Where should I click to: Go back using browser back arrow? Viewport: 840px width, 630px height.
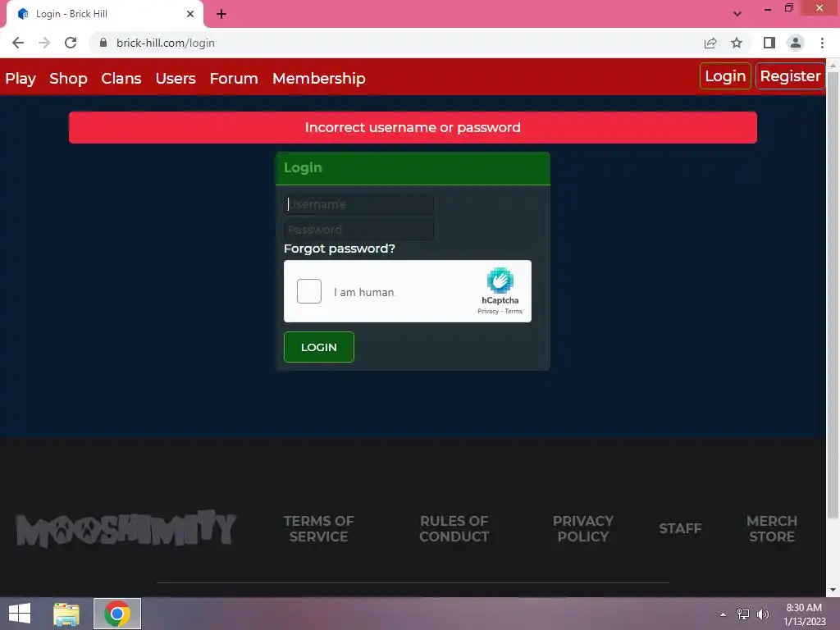click(x=18, y=43)
